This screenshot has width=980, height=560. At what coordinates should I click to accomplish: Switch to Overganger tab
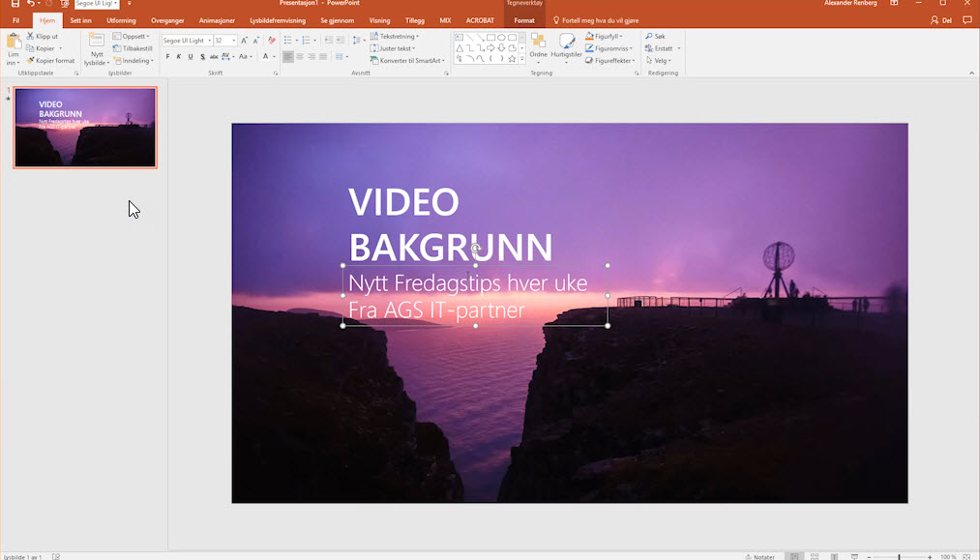tap(167, 20)
